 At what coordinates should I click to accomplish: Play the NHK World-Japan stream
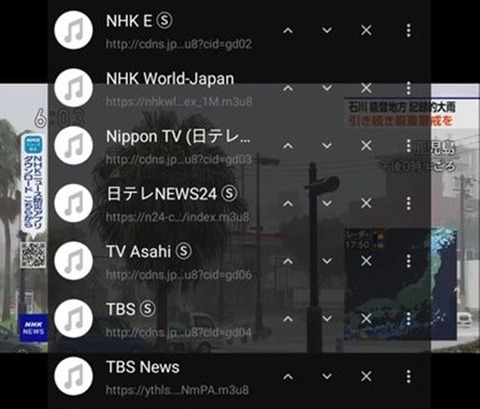170,79
